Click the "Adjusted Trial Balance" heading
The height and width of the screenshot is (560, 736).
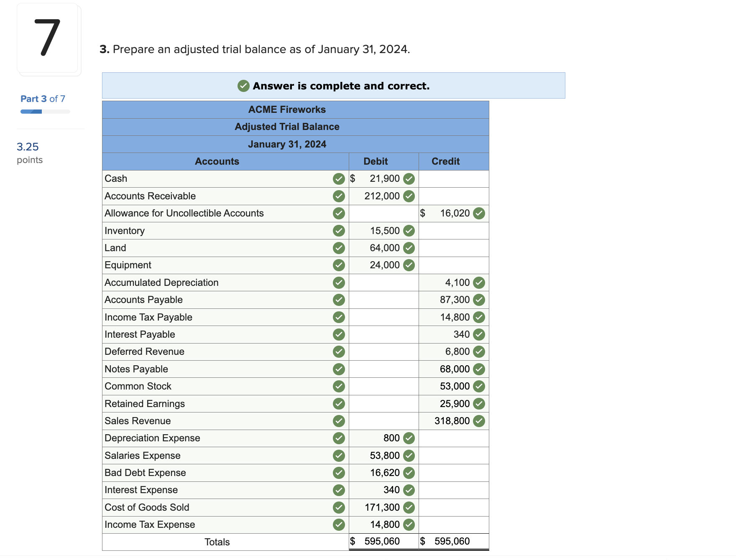pos(287,127)
